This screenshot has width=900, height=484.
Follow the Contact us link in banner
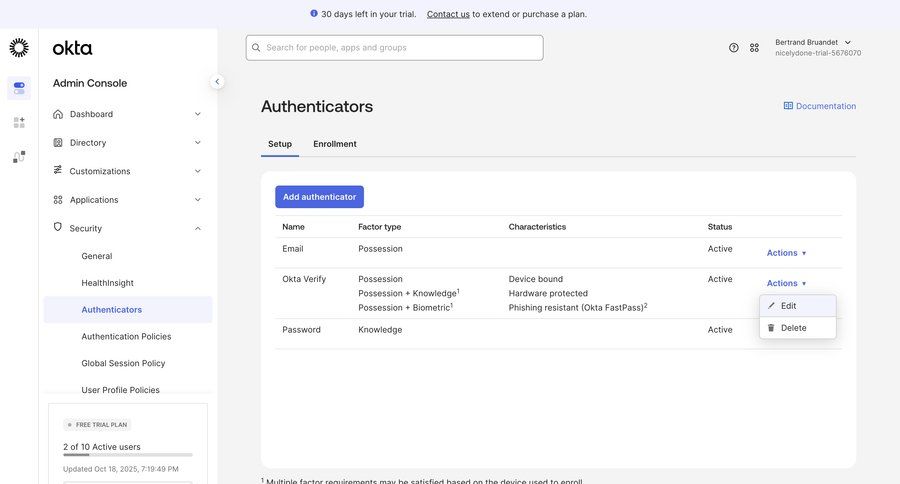(448, 14)
